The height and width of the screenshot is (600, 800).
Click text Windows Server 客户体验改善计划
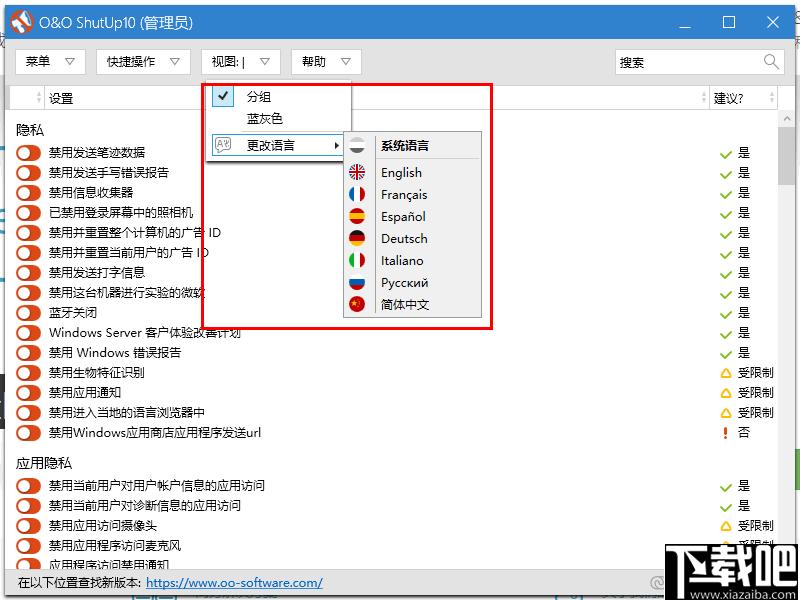click(x=144, y=333)
